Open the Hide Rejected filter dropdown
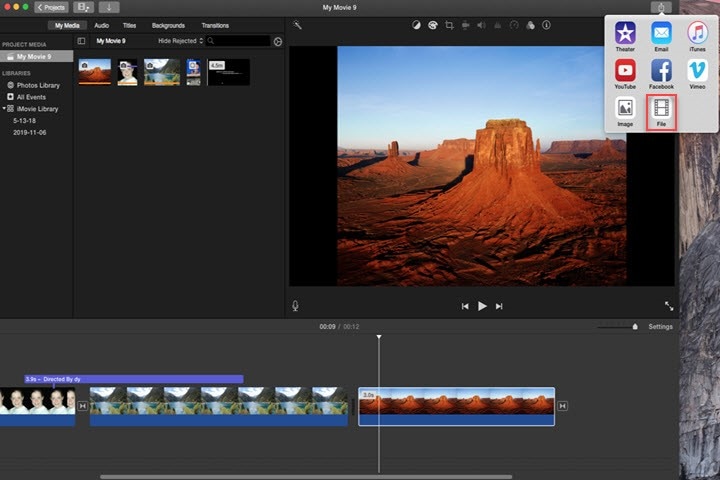 coord(180,41)
